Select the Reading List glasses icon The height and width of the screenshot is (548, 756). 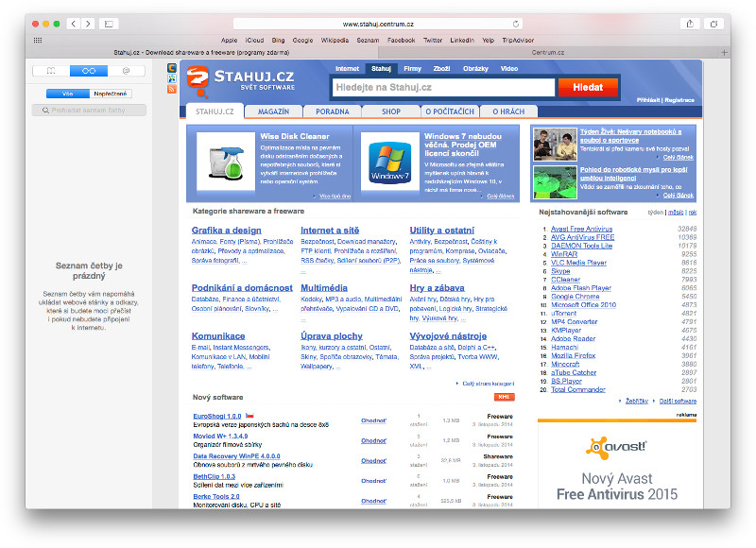[89, 71]
